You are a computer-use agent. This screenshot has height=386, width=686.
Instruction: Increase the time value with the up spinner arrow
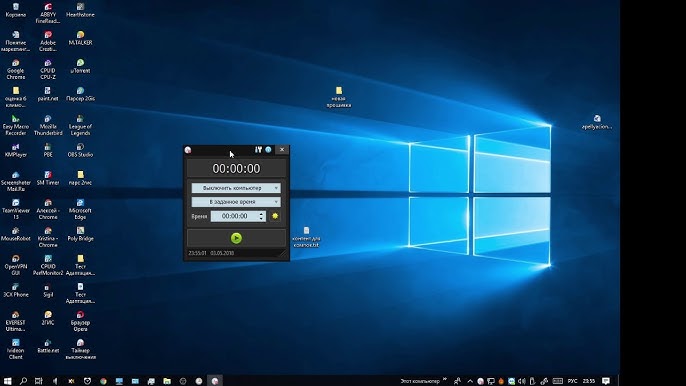[x=262, y=214]
